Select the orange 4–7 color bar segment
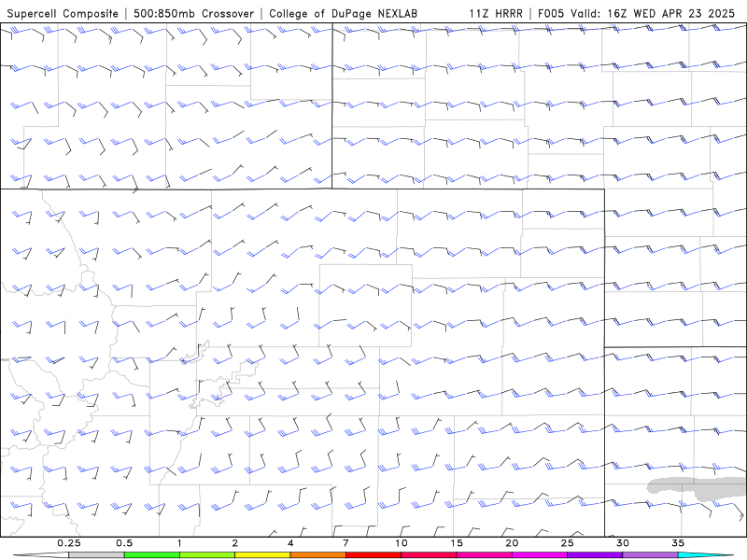The image size is (747, 560). 317,555
